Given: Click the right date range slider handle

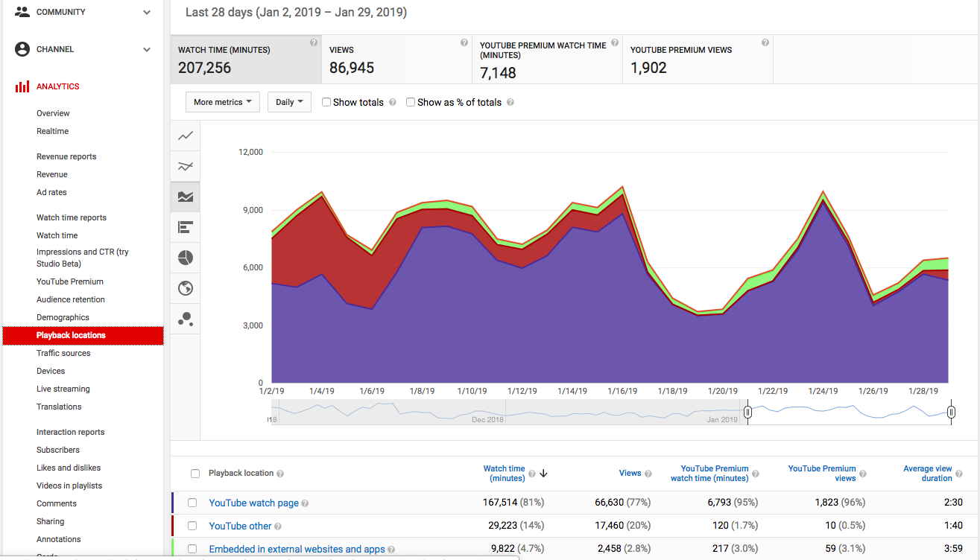Looking at the screenshot, I should click(x=951, y=412).
